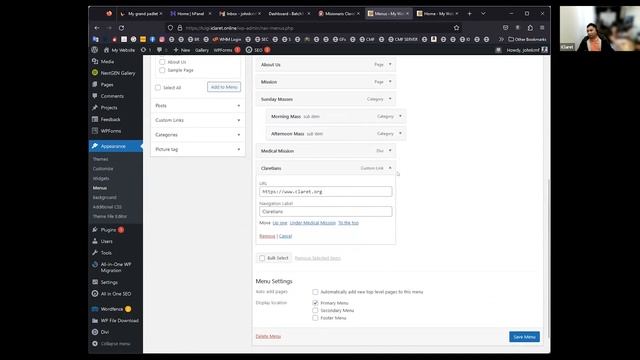Collapse the Claretians custom link item

point(390,168)
